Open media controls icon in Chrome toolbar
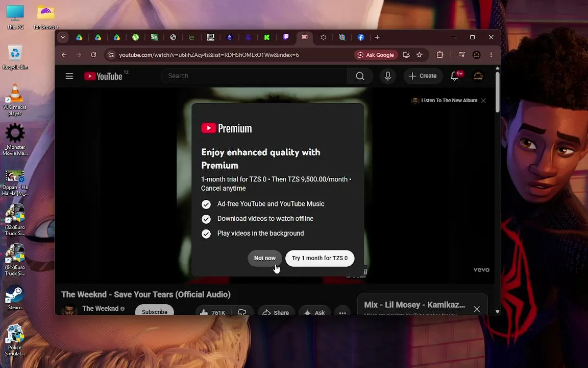 coord(461,55)
